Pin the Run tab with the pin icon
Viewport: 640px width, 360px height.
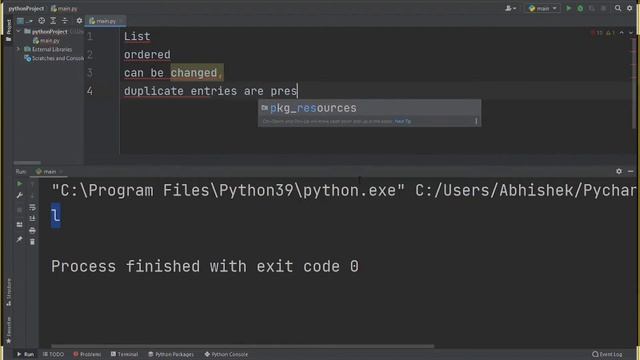19,239
